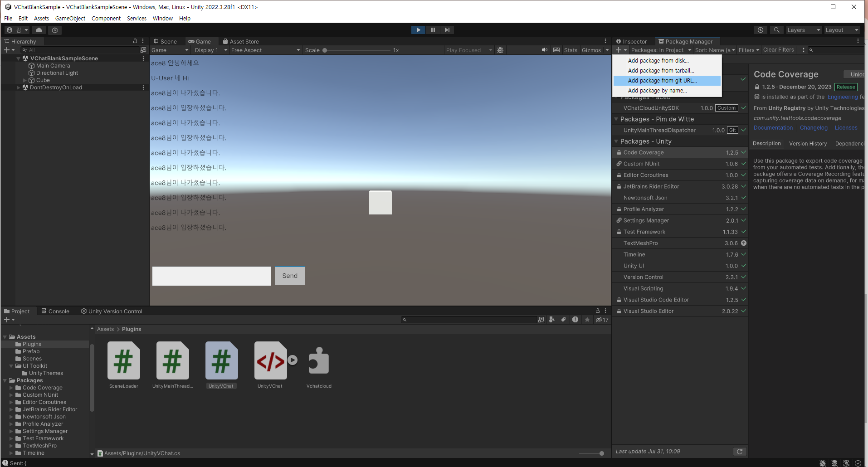Click the Package Manager refresh button

click(x=740, y=451)
